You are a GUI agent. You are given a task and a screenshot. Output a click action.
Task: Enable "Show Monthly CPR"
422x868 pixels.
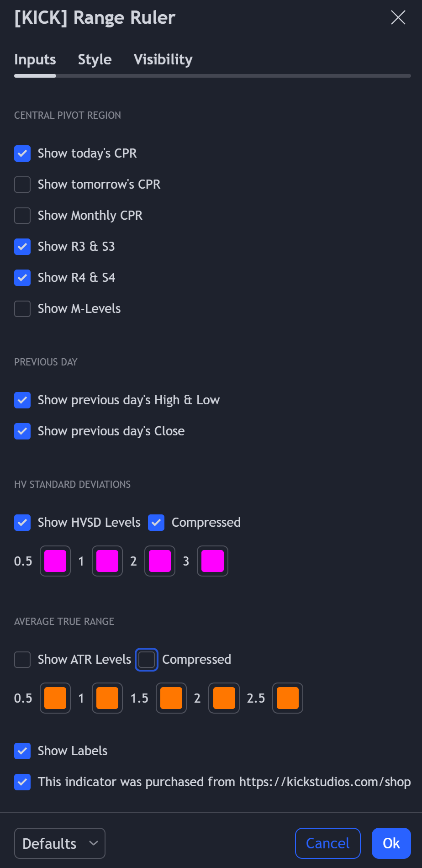pos(22,216)
